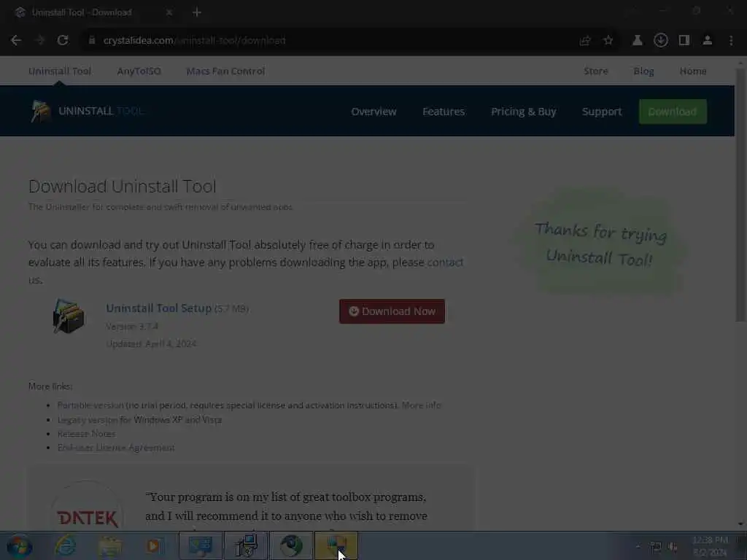
Task: Open the More info link
Action: point(421,405)
